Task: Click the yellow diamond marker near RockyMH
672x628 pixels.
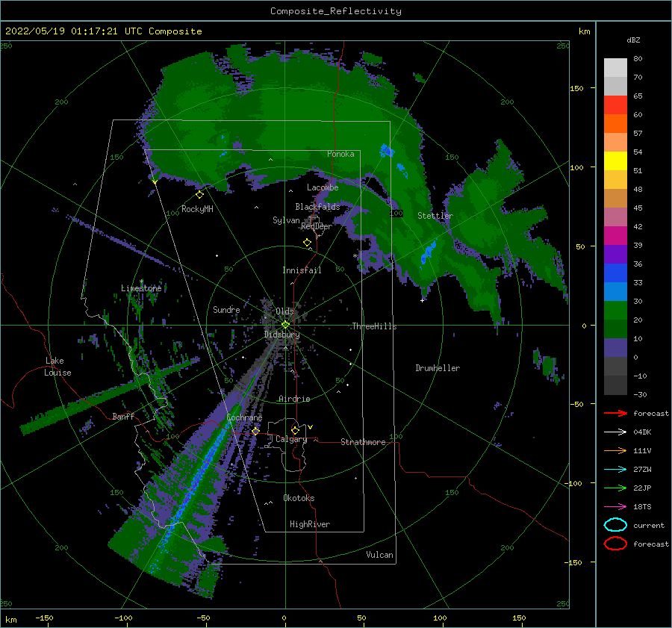Action: (199, 195)
